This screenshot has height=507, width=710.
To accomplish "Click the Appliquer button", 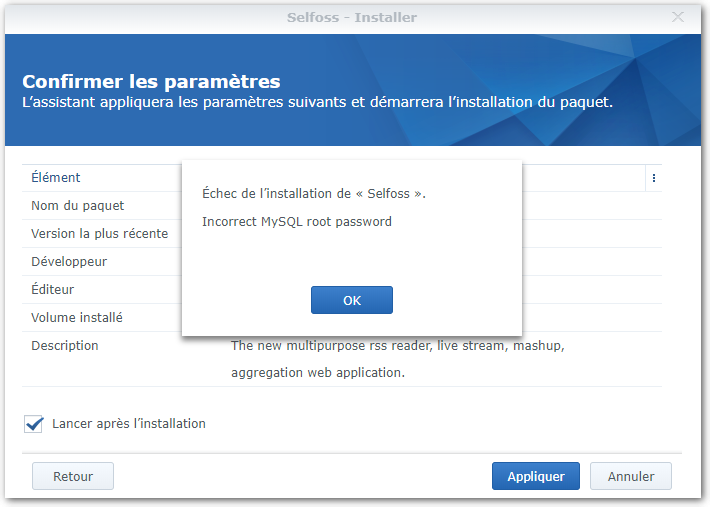I will (x=535, y=477).
